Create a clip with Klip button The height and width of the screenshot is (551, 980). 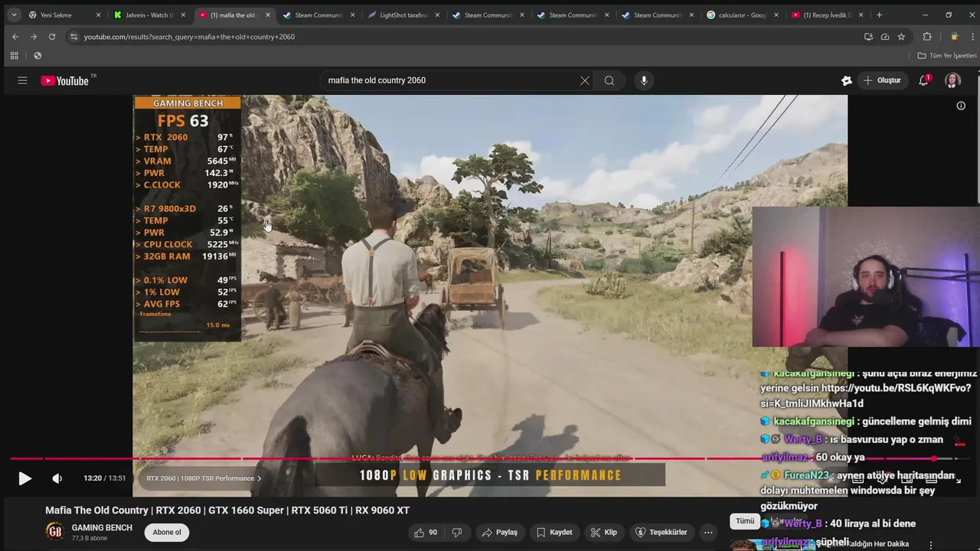pos(604,532)
